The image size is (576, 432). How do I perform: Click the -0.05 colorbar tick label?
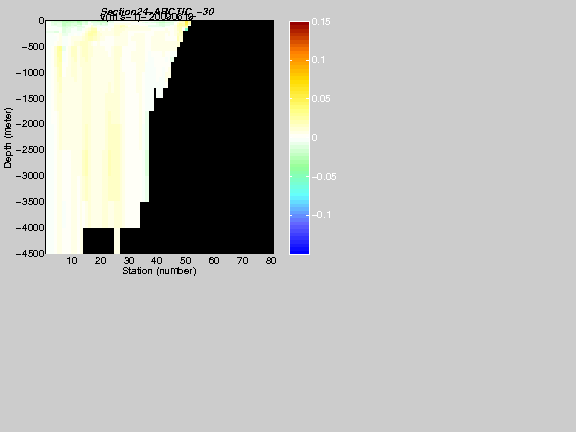[324, 177]
